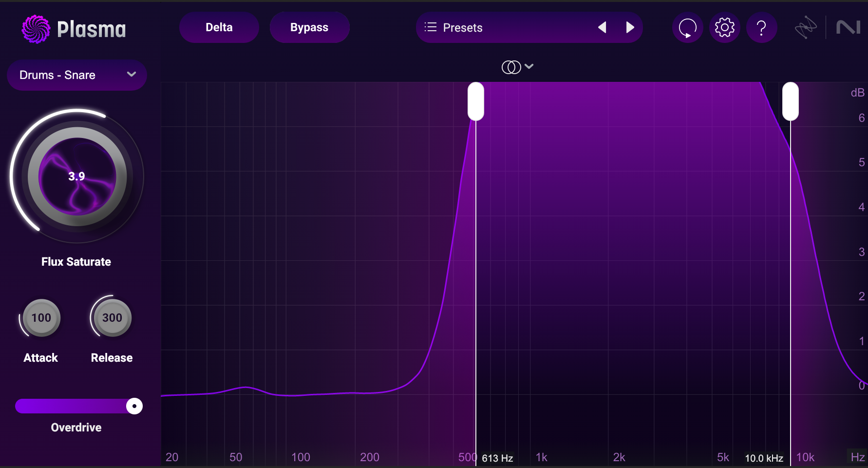Viewport: 868px width, 468px height.
Task: Click the Flux Saturate label
Action: [x=76, y=262]
